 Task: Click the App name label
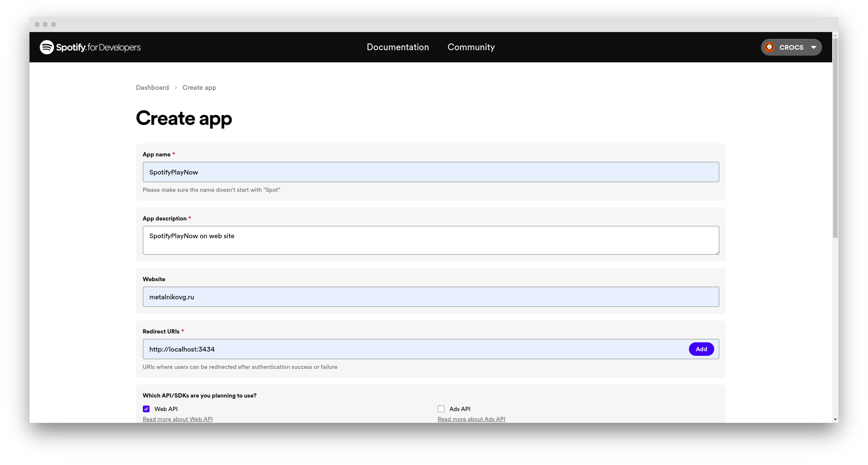pos(156,154)
